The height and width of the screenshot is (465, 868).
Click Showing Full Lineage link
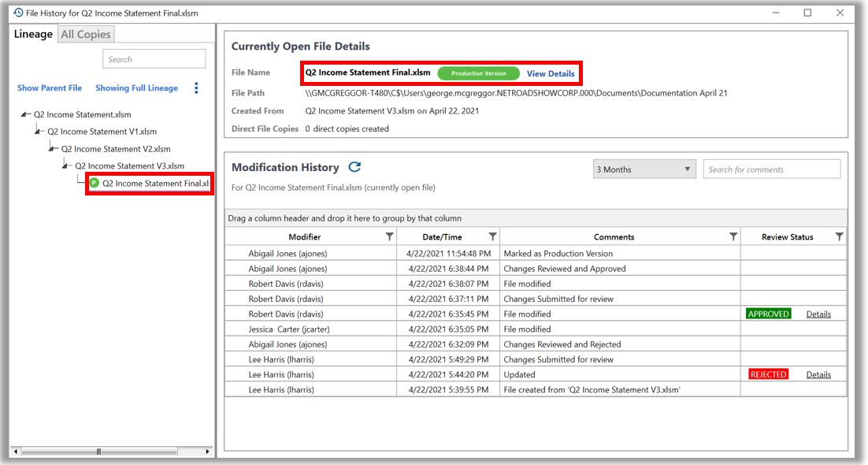tap(137, 88)
